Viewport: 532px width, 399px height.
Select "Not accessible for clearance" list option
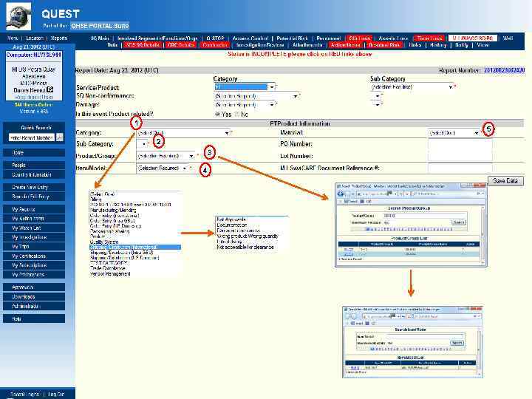[x=245, y=248]
